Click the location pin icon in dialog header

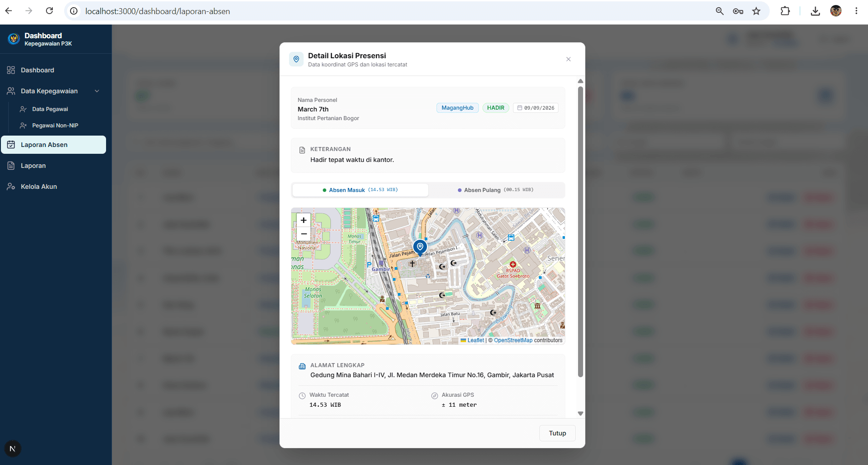(296, 59)
